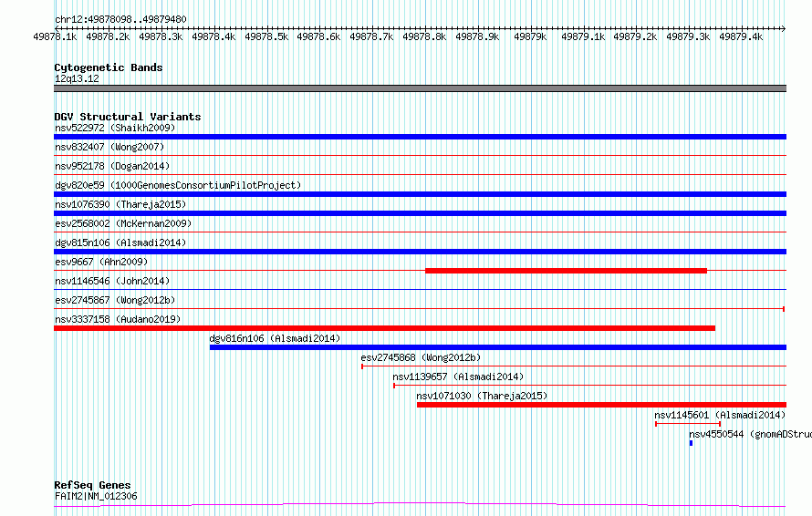Click the 12q13.12 band label
The height and width of the screenshot is (516, 812).
(x=77, y=78)
